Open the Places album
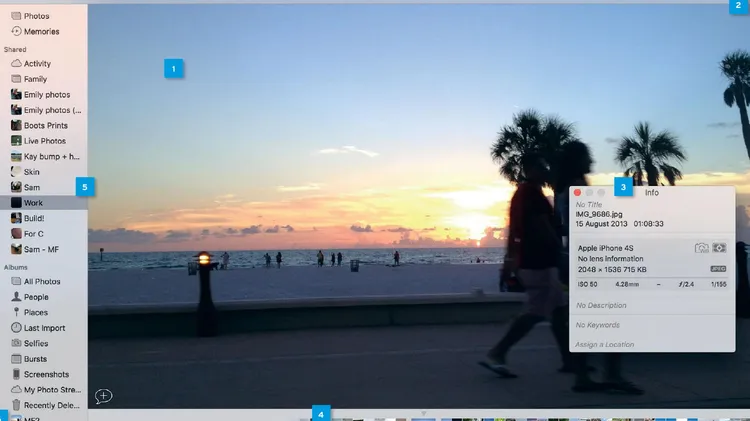Image resolution: width=750 pixels, height=421 pixels. [36, 312]
